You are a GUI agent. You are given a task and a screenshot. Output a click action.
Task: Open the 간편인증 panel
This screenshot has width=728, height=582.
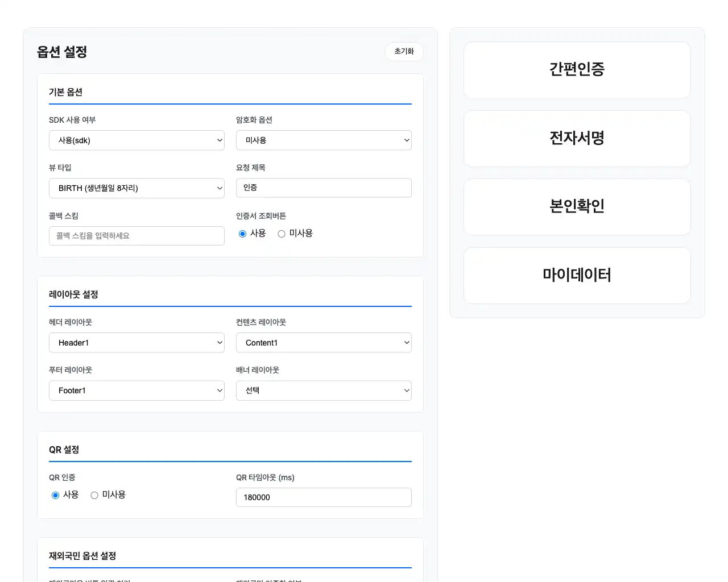tap(577, 70)
